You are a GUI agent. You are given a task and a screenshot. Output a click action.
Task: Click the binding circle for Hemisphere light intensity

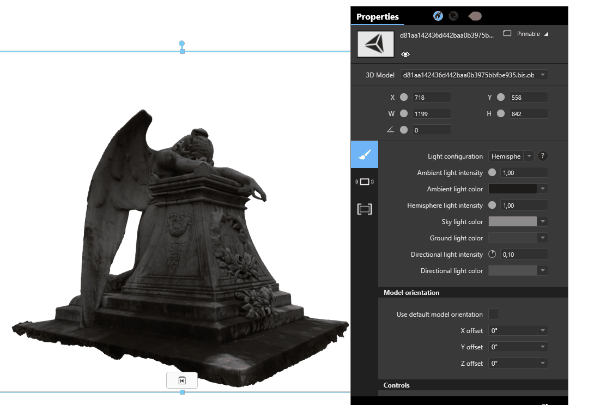click(492, 205)
